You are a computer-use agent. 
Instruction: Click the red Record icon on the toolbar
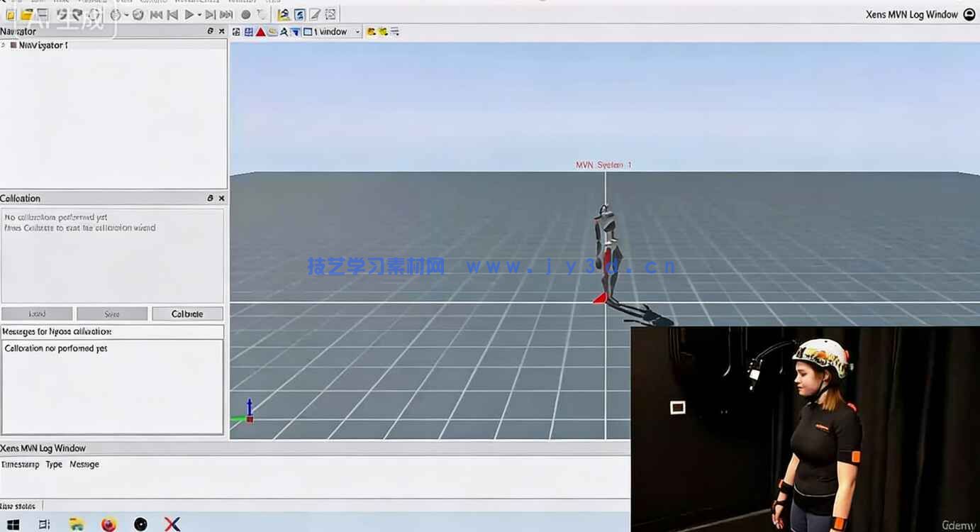245,14
